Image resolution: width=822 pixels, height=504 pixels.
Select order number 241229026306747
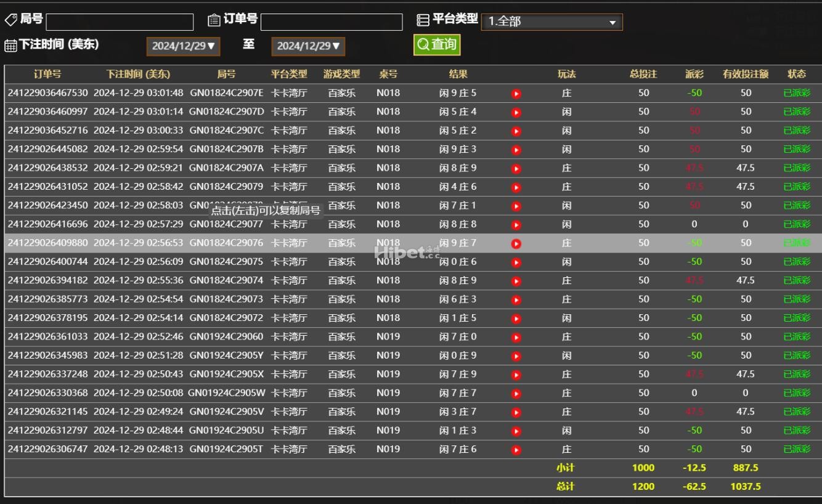click(x=47, y=449)
